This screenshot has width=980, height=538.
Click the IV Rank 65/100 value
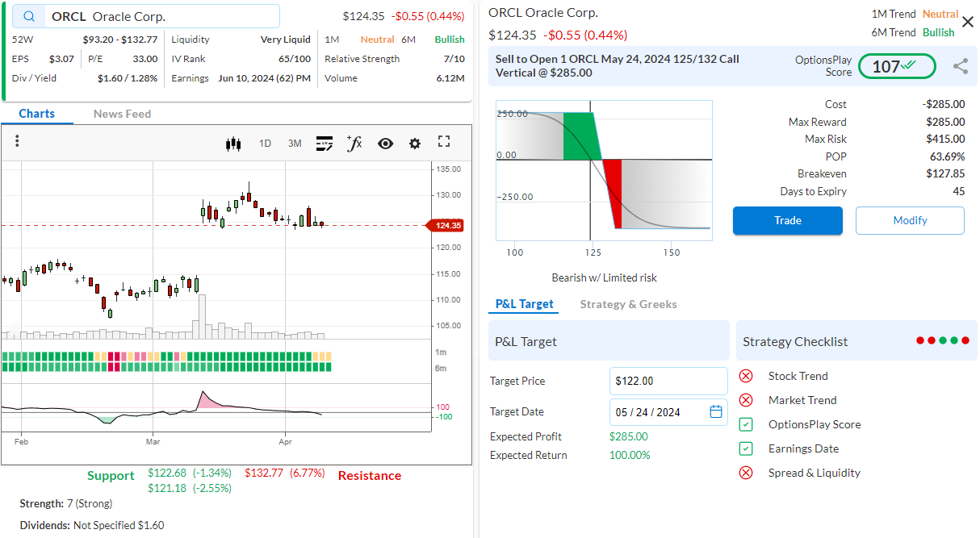(295, 59)
